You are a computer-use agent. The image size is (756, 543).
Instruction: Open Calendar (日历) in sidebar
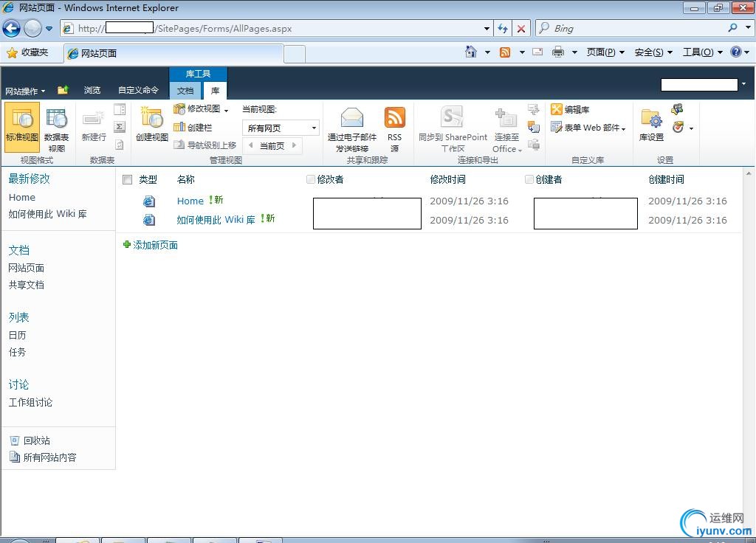18,336
